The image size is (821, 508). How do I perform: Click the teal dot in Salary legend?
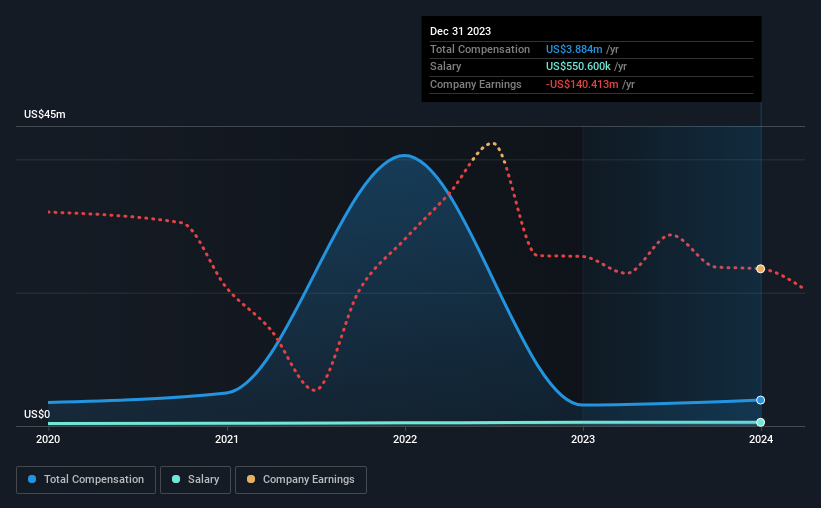pos(176,479)
